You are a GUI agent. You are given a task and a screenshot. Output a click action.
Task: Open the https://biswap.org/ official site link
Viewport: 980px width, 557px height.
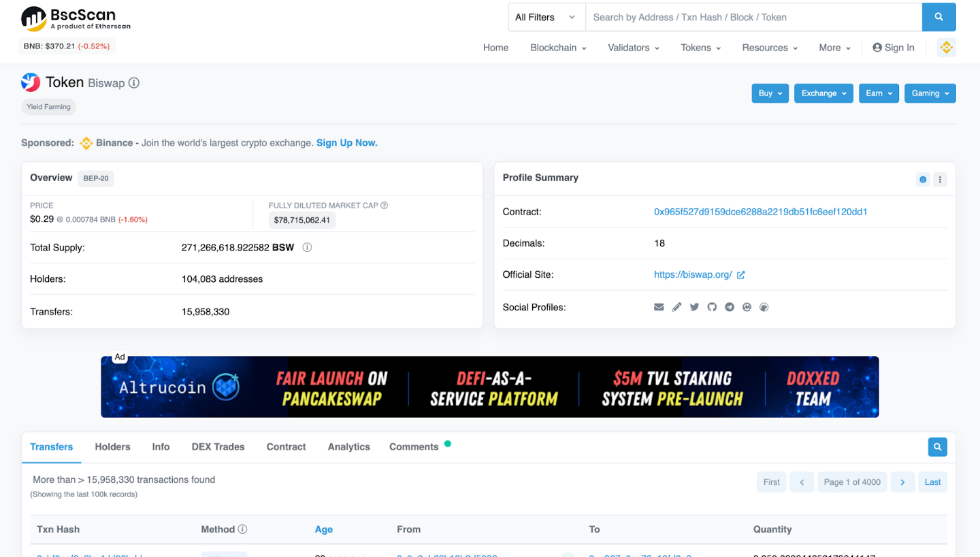coord(693,275)
